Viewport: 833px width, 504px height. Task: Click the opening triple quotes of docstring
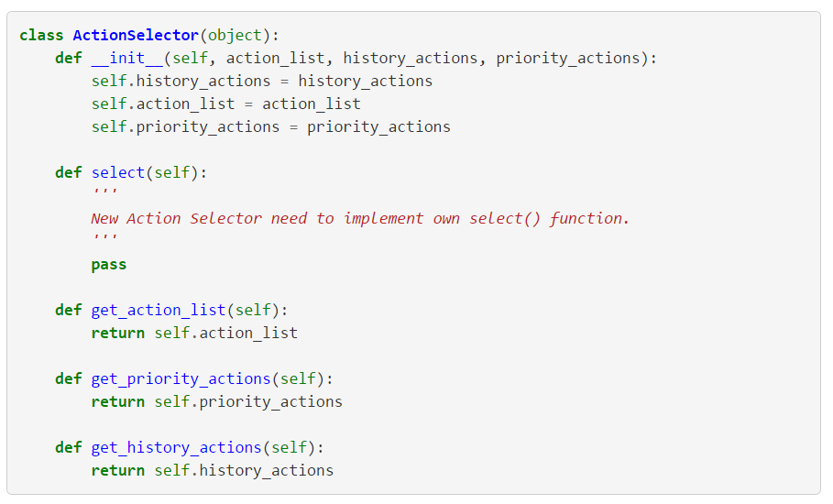pyautogui.click(x=104, y=191)
